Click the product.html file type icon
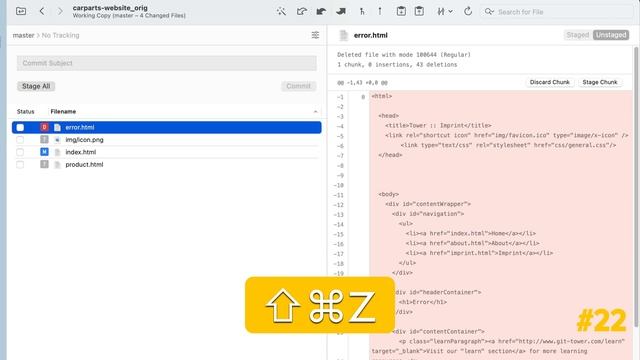The width and height of the screenshot is (640, 360). point(57,164)
